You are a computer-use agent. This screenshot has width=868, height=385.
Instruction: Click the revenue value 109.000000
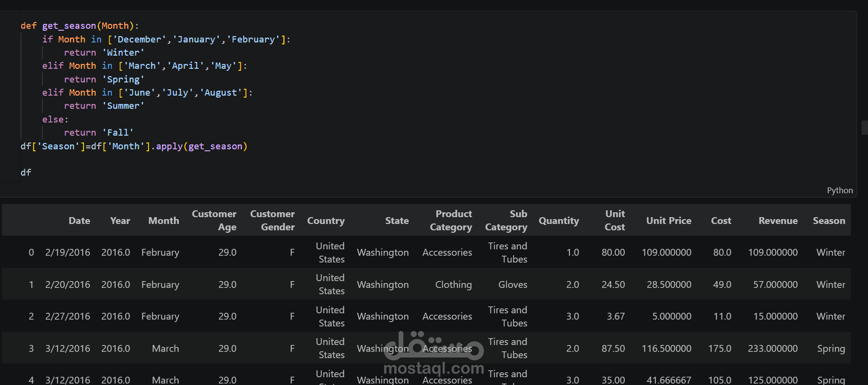(773, 252)
